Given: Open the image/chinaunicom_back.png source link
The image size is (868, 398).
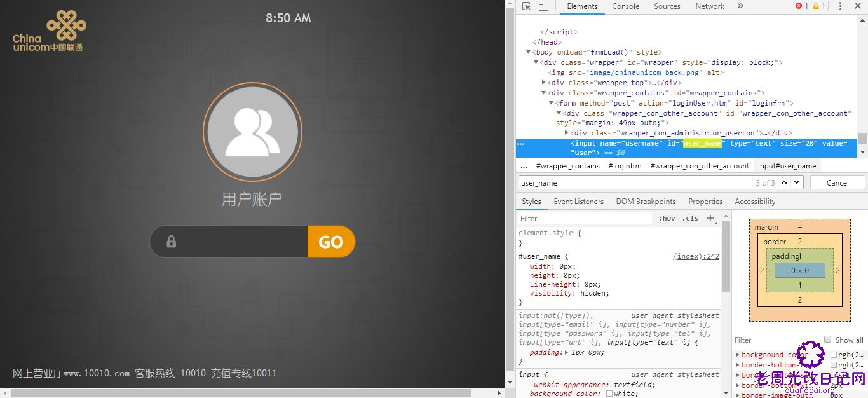Looking at the screenshot, I should tap(644, 72).
